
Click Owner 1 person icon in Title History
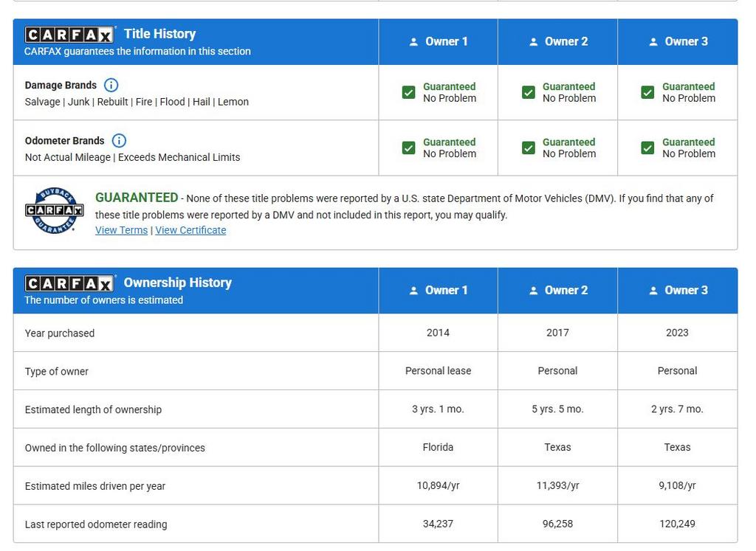[x=413, y=42]
